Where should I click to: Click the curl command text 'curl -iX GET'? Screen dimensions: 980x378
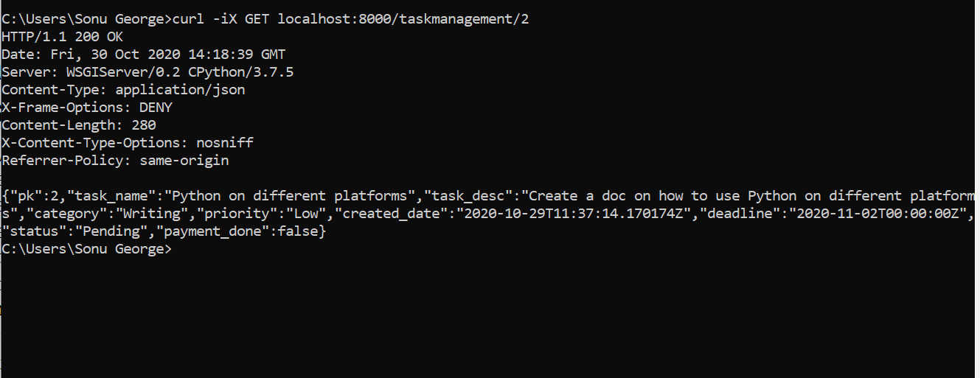220,18
